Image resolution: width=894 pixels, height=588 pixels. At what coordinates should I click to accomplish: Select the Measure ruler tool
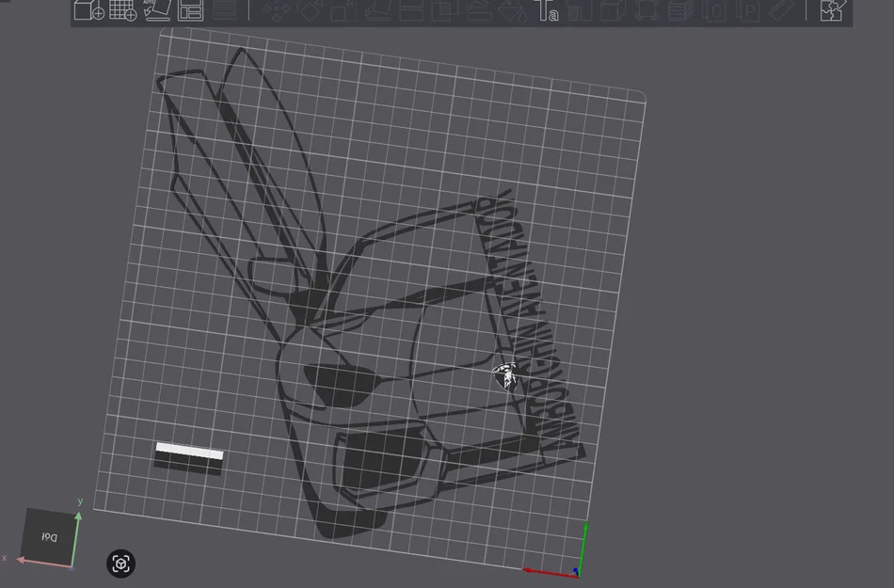pos(781,9)
